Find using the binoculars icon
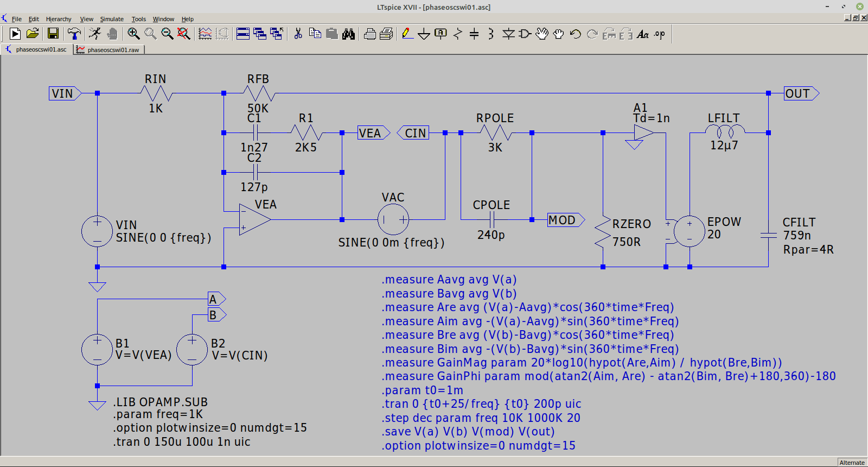Image resolution: width=868 pixels, height=467 pixels. (348, 34)
